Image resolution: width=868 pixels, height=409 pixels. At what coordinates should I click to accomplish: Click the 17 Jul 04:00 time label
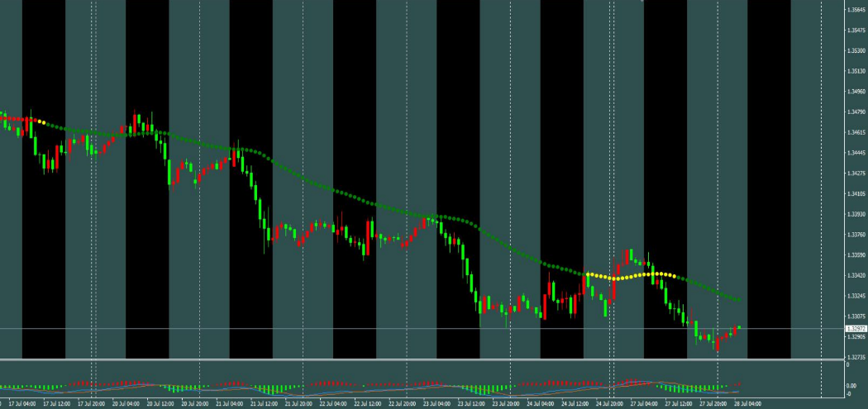tap(22, 404)
